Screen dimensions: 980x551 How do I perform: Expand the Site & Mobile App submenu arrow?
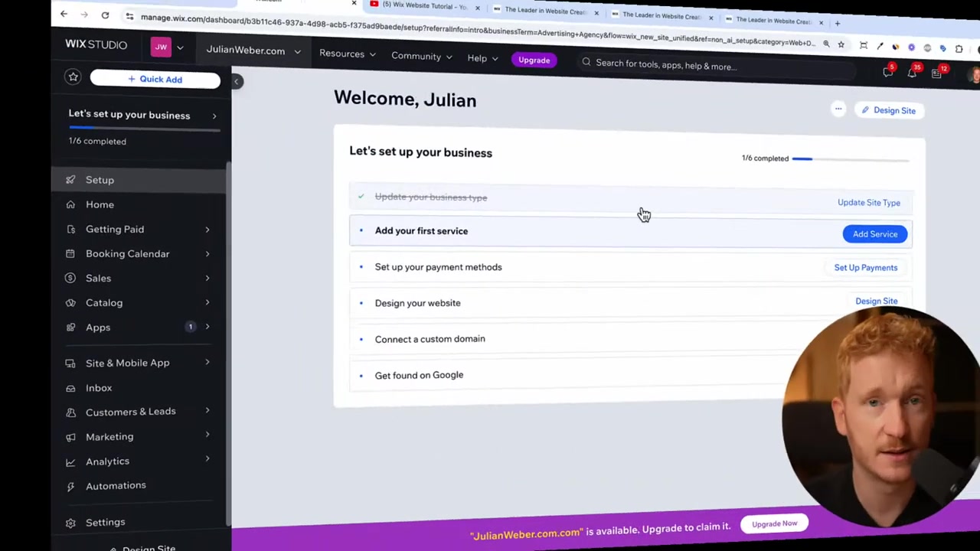(x=207, y=363)
